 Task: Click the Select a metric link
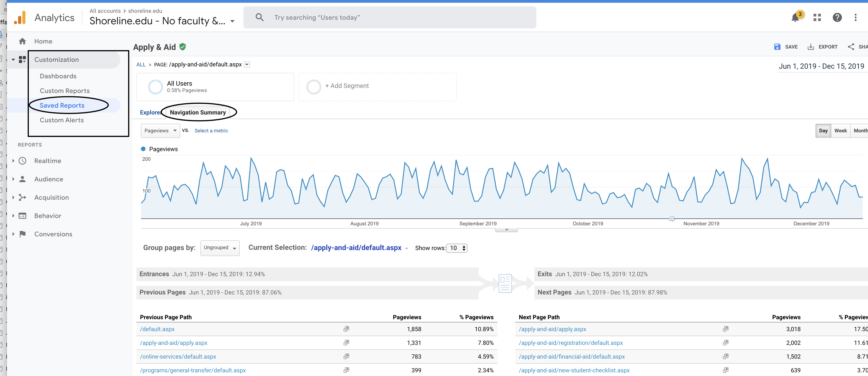211,131
